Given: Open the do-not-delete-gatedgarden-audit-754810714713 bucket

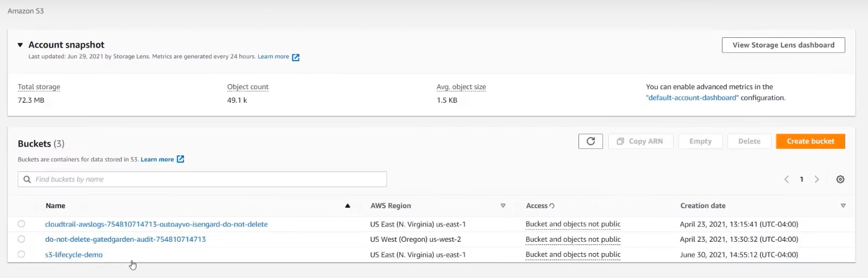Looking at the screenshot, I should (x=125, y=239).
